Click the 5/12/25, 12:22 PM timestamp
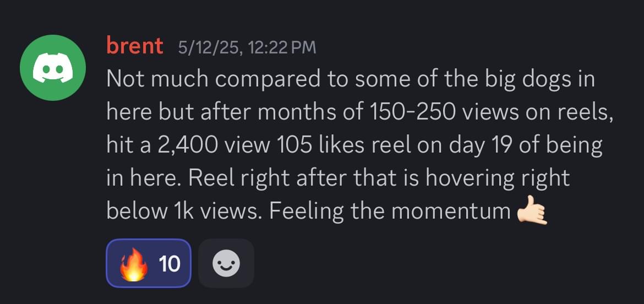Image resolution: width=644 pixels, height=304 pixels. [x=247, y=47]
